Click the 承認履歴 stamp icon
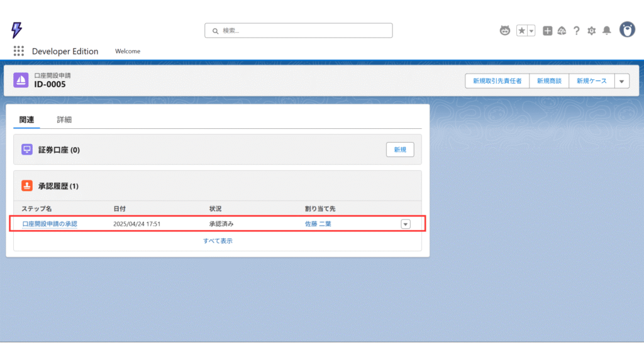Viewport: 644px width, 362px height. click(x=27, y=185)
